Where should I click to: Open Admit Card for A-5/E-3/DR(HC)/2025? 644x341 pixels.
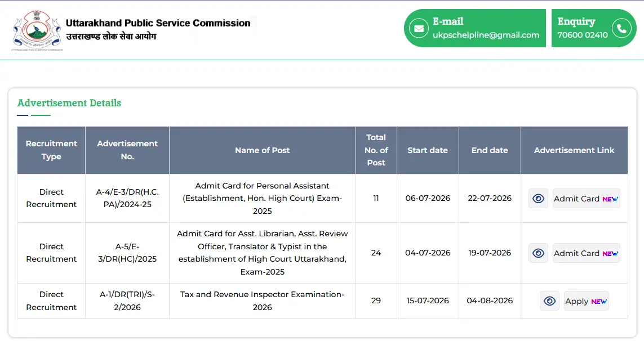coord(586,253)
